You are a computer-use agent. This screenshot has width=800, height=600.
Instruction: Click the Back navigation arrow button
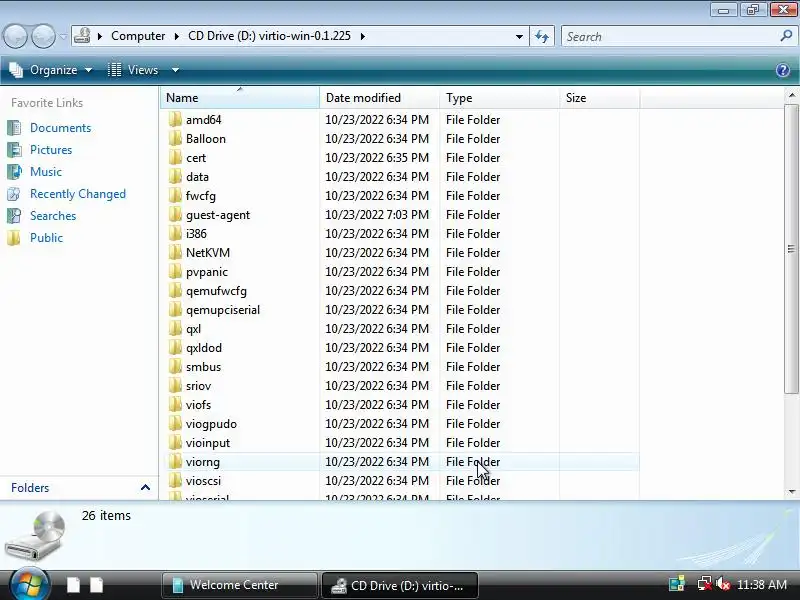click(15, 36)
